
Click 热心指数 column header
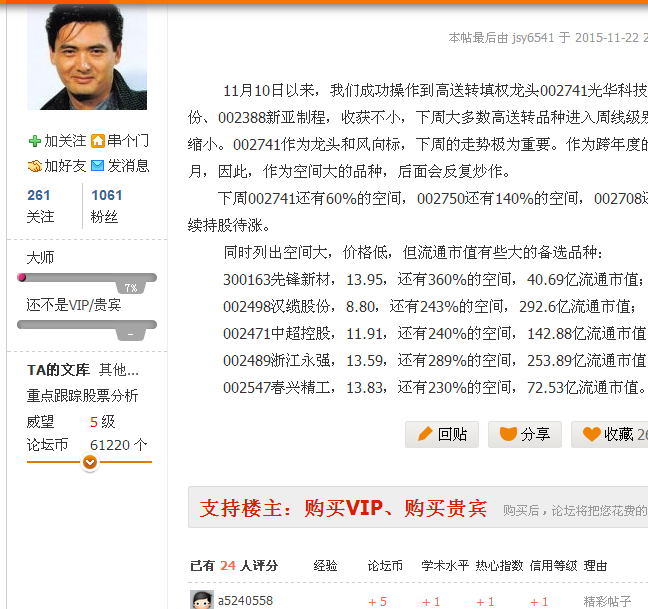click(x=499, y=565)
